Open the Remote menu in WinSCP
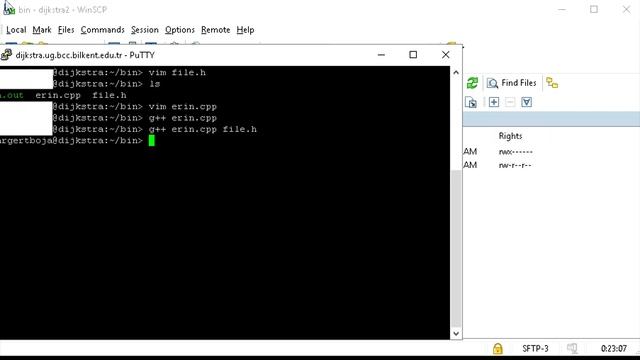 click(x=216, y=30)
